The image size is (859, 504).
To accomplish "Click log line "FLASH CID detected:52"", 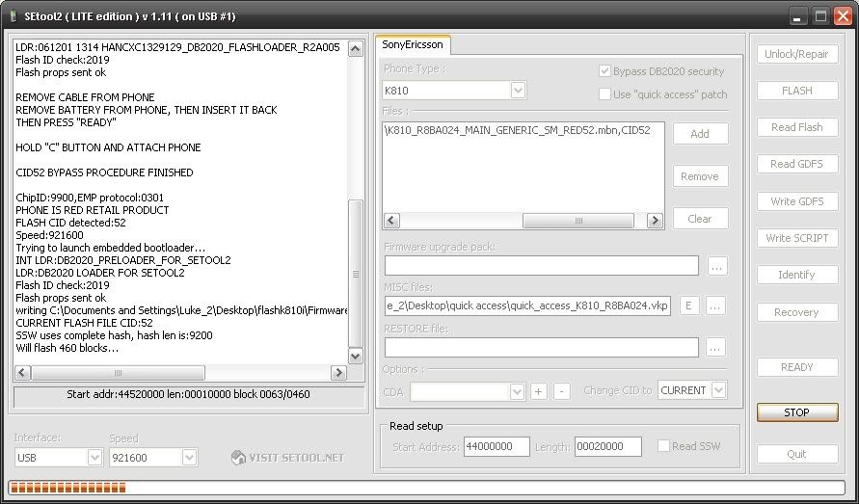I will [70, 223].
